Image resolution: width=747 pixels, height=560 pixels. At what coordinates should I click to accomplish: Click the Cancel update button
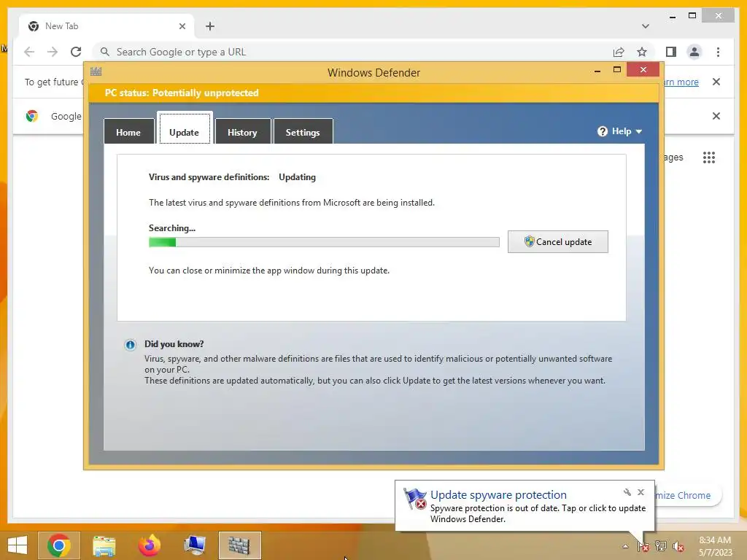(558, 242)
